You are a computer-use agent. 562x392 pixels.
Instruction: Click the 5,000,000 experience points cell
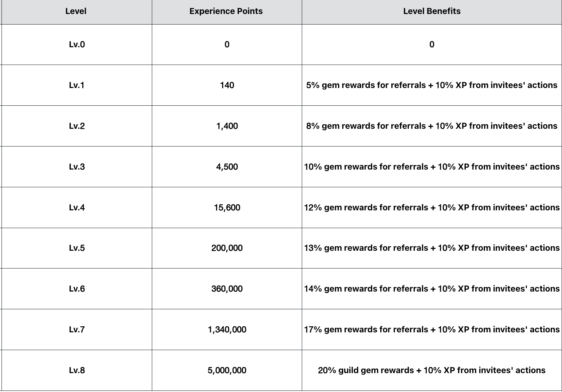(227, 370)
